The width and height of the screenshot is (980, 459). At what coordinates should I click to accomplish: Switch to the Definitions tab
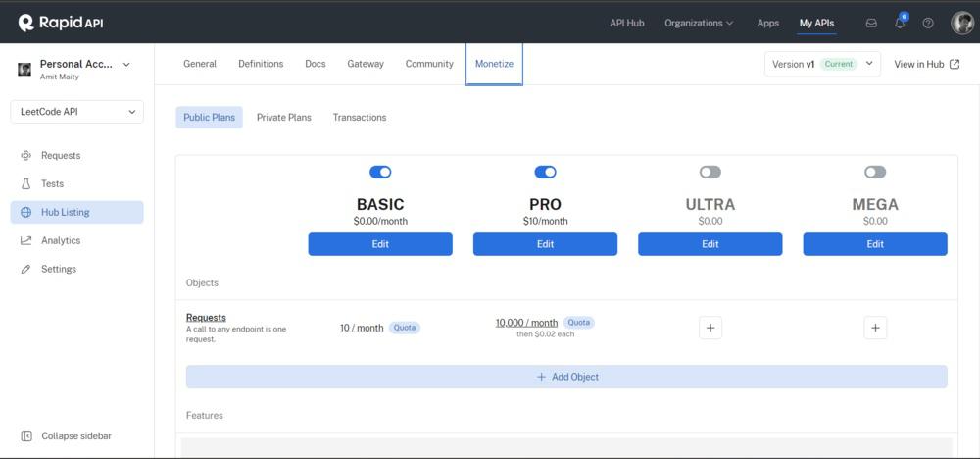coord(261,64)
